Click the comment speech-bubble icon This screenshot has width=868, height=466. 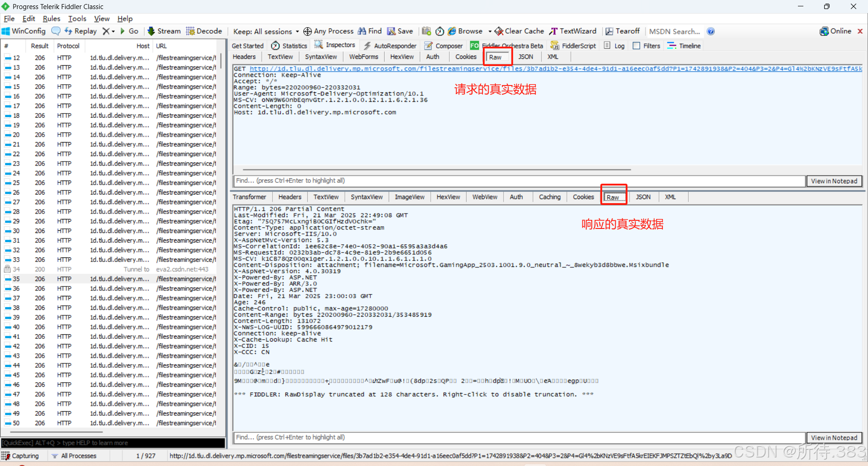pyautogui.click(x=56, y=31)
